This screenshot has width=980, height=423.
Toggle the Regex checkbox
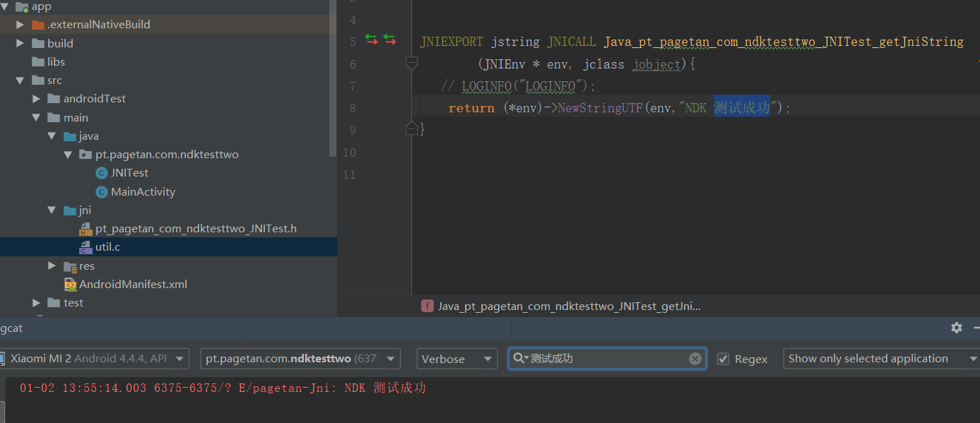click(723, 359)
